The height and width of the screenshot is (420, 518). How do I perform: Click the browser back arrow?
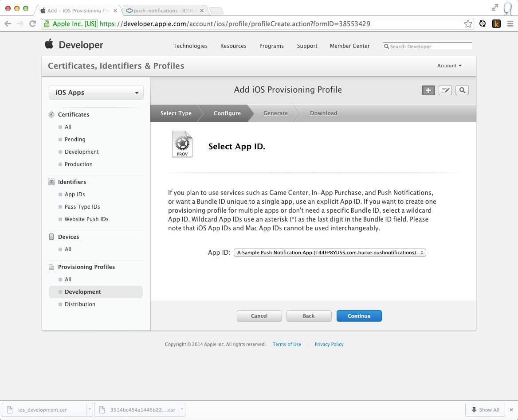(8, 24)
